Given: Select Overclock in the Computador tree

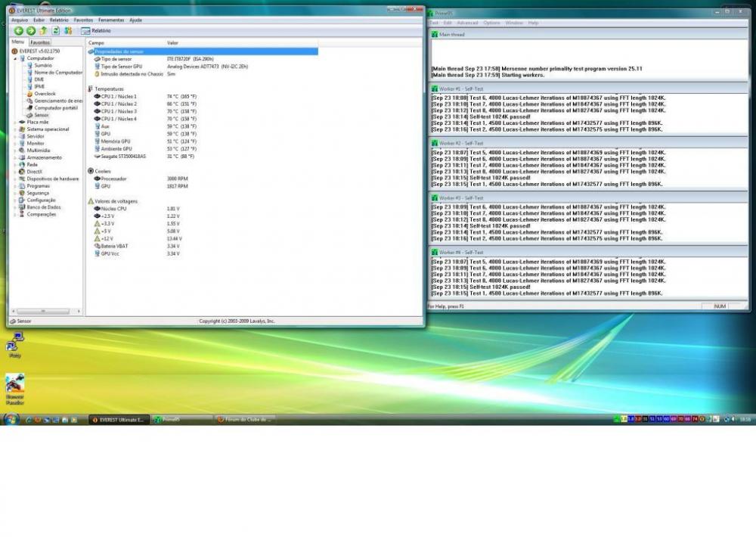Looking at the screenshot, I should [x=45, y=94].
